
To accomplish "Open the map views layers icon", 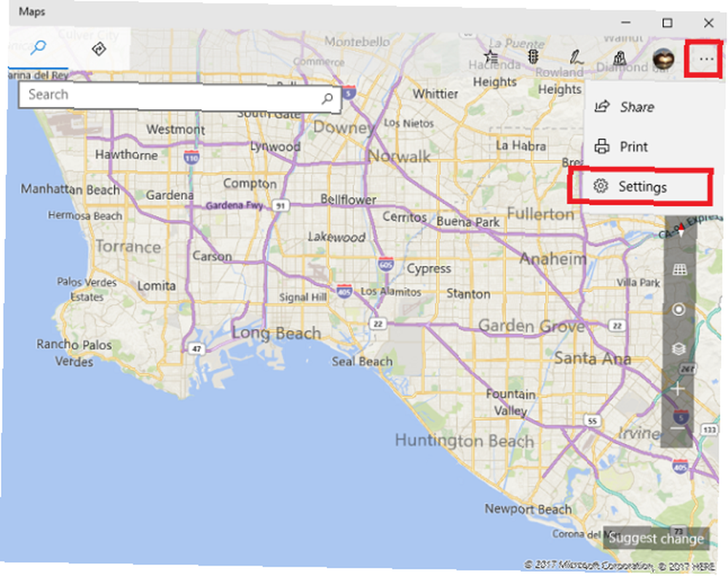I will [678, 348].
